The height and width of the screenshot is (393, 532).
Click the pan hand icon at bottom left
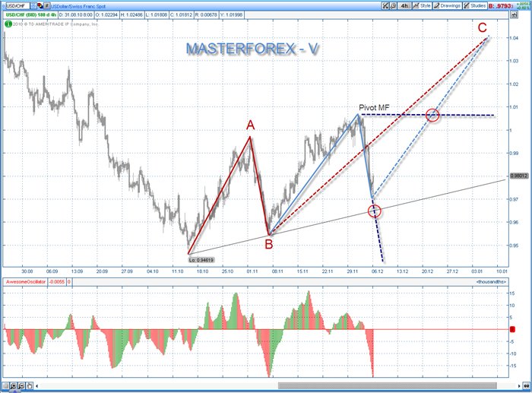click(x=29, y=386)
